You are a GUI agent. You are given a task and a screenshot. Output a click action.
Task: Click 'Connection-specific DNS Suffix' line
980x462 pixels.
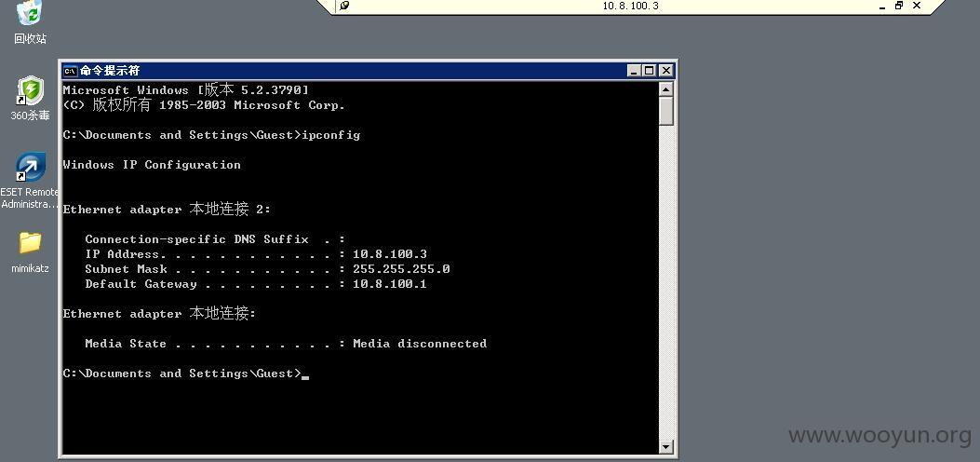215,238
